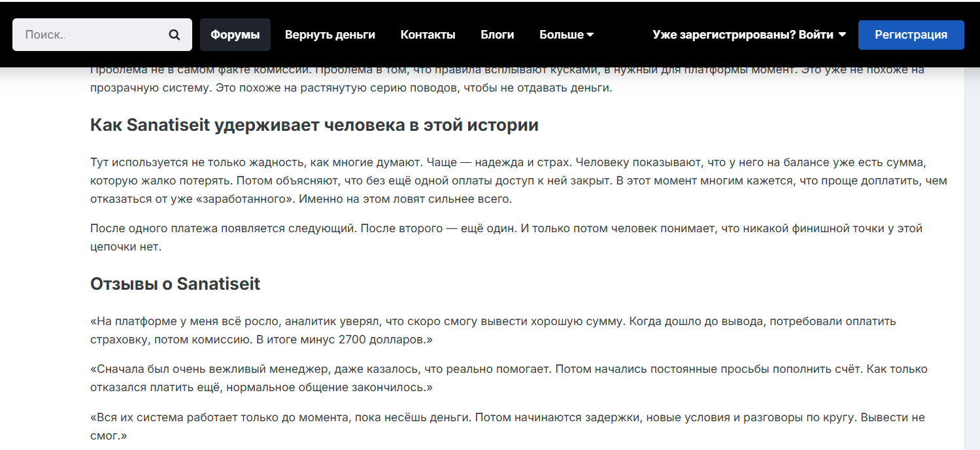
Task: Click paragraph starting Проблема не в самом факте
Action: pos(507,79)
